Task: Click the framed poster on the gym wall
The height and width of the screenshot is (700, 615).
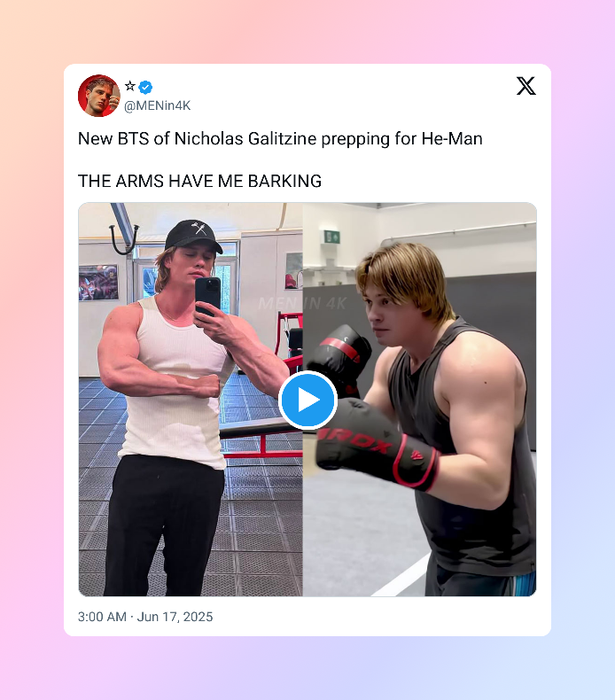Action: pyautogui.click(x=98, y=283)
